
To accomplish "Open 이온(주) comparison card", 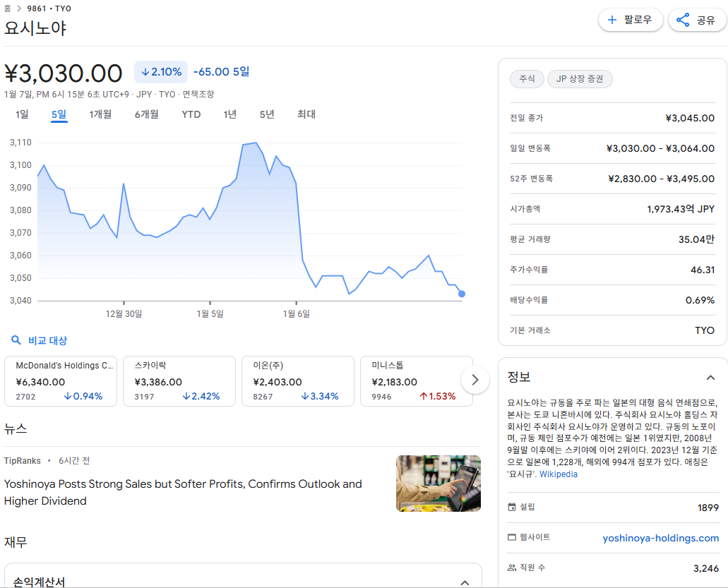I will [x=298, y=381].
